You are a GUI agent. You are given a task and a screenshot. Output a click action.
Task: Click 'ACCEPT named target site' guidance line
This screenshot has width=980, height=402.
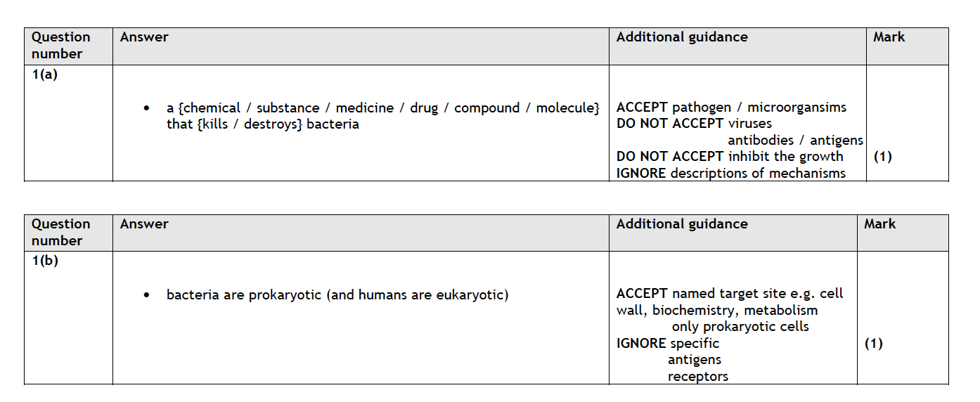[729, 294]
